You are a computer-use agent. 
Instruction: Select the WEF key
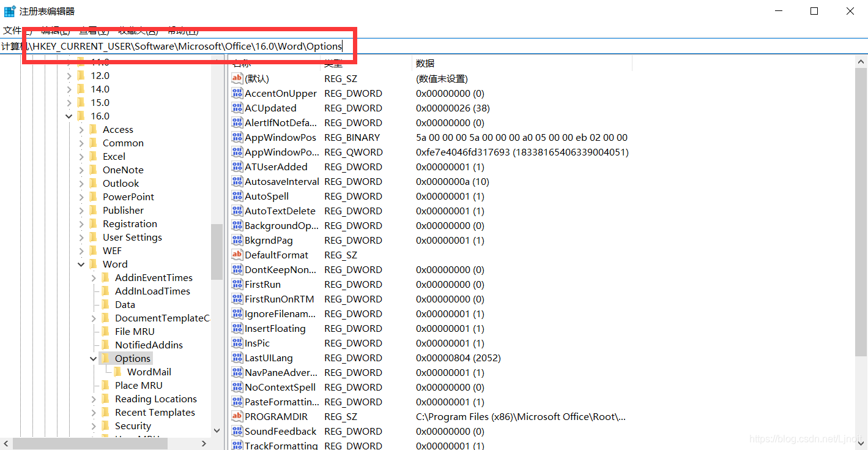tap(112, 250)
